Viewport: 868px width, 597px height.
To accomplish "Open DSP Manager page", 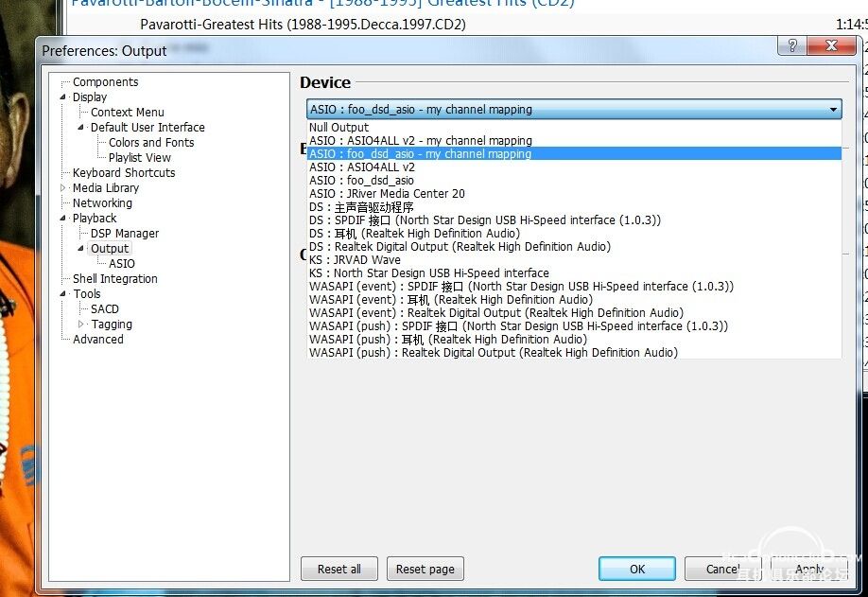I will pos(125,234).
